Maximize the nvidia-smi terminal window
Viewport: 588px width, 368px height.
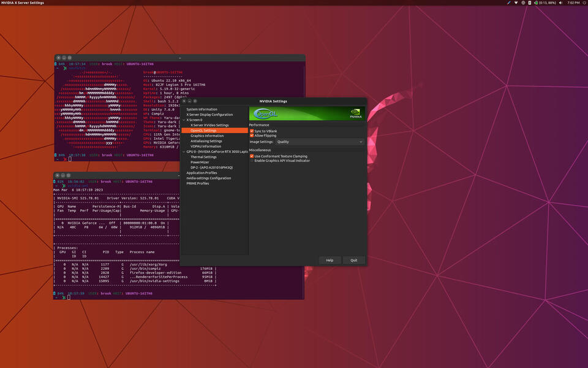click(x=68, y=175)
